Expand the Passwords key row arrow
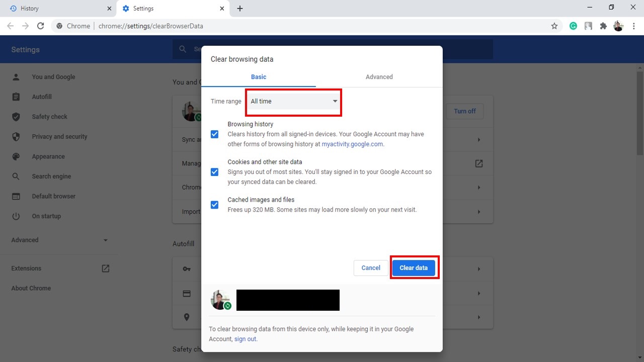This screenshot has height=362, width=644. click(479, 269)
